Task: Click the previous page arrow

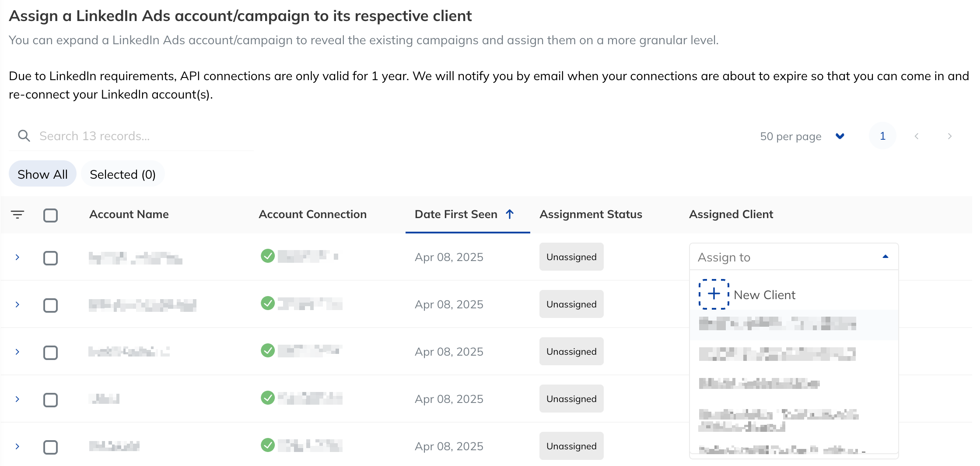Action: [916, 136]
